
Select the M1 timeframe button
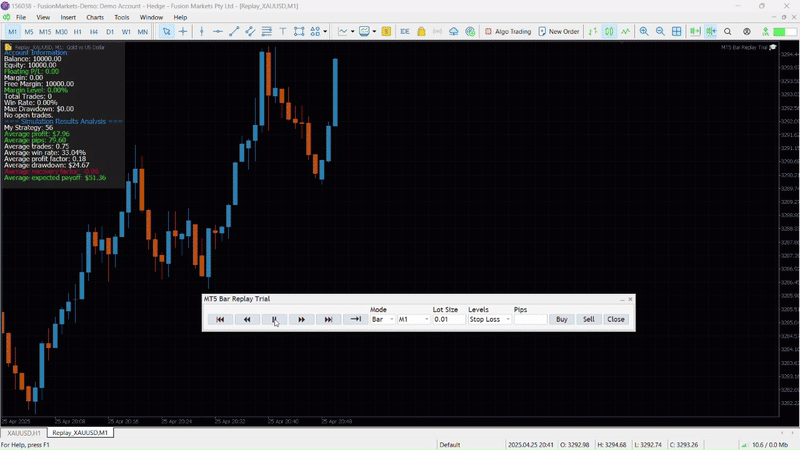[x=12, y=32]
